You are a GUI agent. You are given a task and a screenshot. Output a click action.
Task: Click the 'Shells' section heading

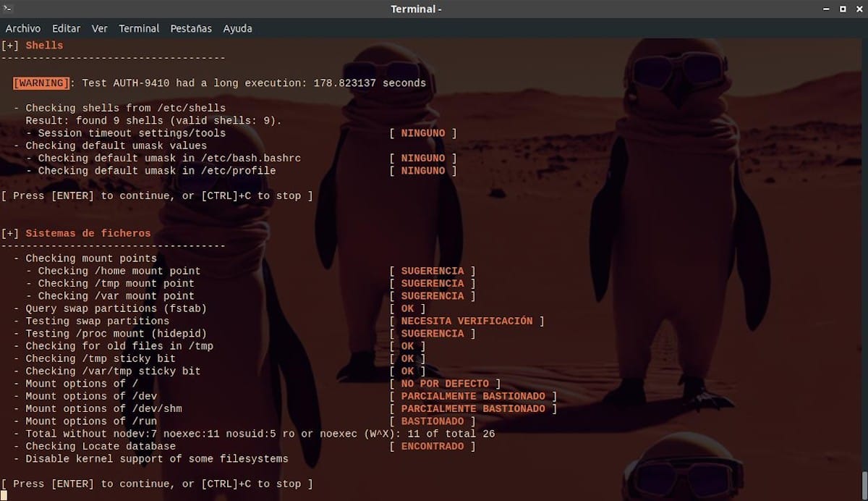(x=44, y=46)
